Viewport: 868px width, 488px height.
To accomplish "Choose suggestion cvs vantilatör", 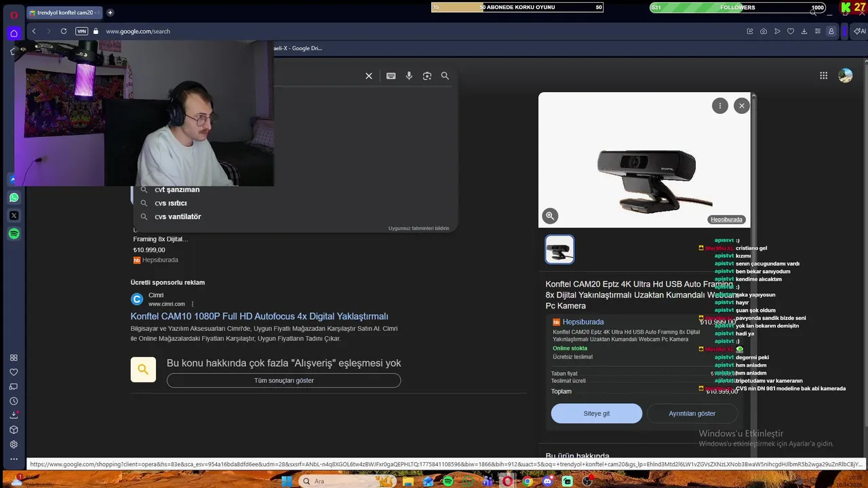I will (178, 217).
